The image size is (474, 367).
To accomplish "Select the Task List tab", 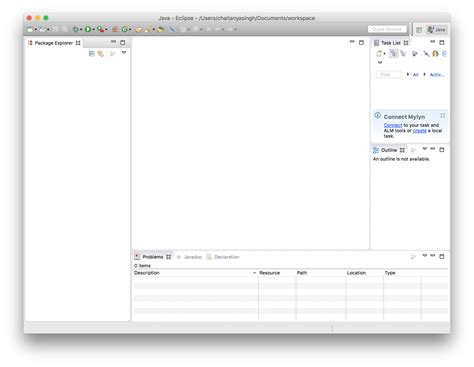I will (x=391, y=43).
